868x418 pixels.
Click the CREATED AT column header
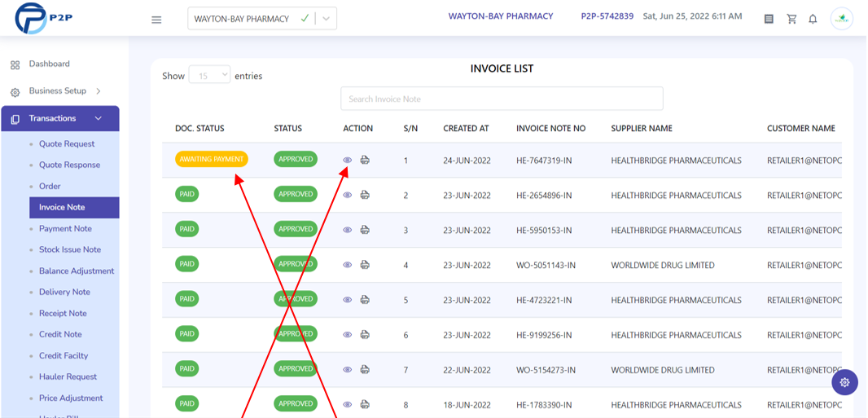click(x=466, y=129)
